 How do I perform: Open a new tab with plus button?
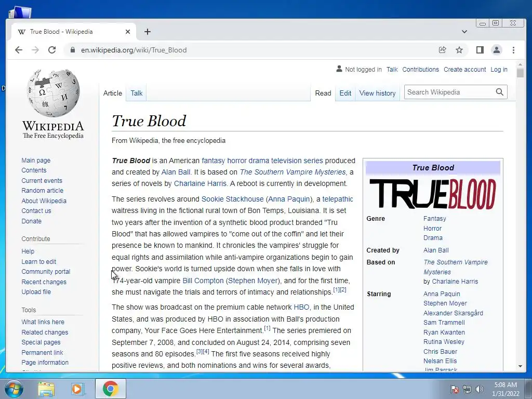point(147,32)
